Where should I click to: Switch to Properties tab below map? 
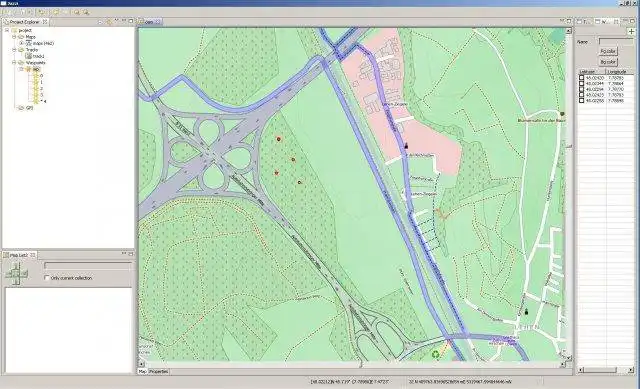point(158,371)
